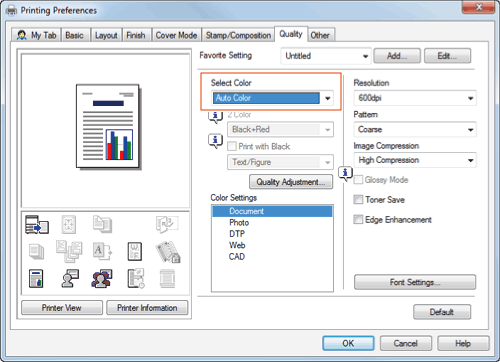The height and width of the screenshot is (362, 500).
Task: Open the Favorite Setting dropdown
Action: [326, 56]
